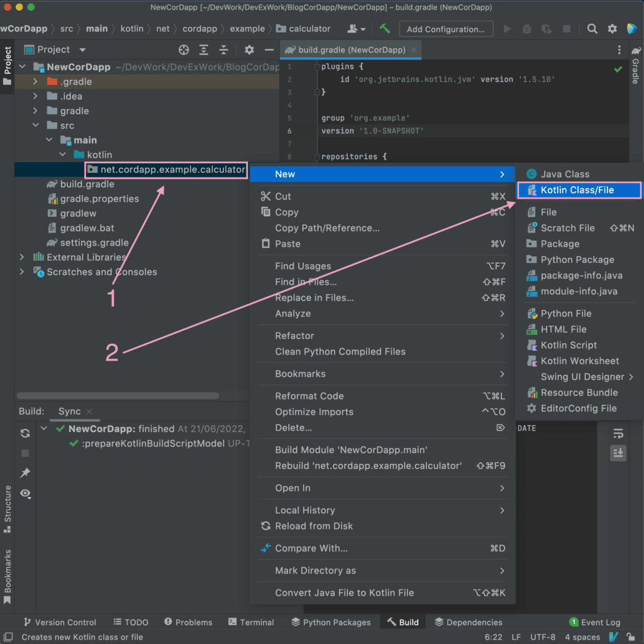Expand the gradle folder
644x644 pixels.
pos(35,111)
